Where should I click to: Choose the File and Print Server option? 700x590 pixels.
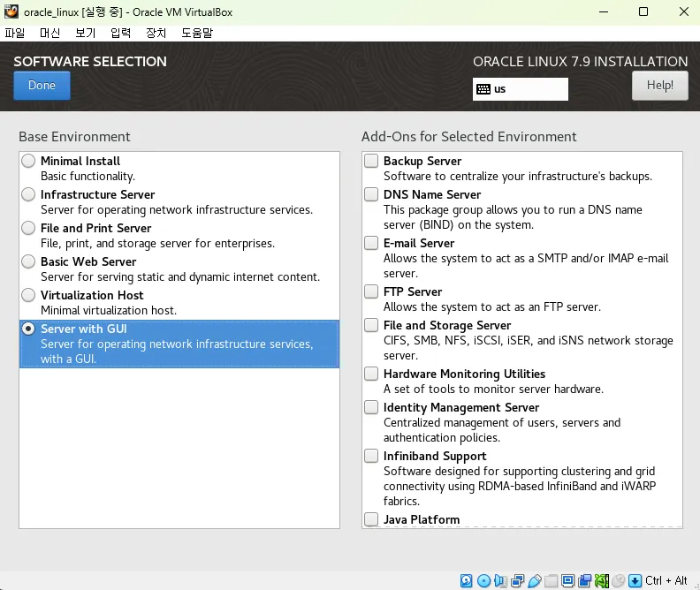pos(28,228)
